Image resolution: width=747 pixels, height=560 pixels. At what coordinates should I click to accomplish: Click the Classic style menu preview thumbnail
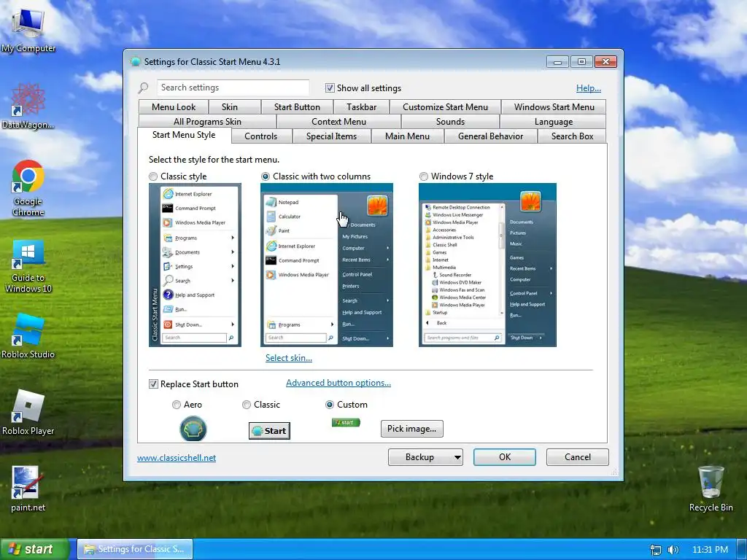[x=195, y=265]
